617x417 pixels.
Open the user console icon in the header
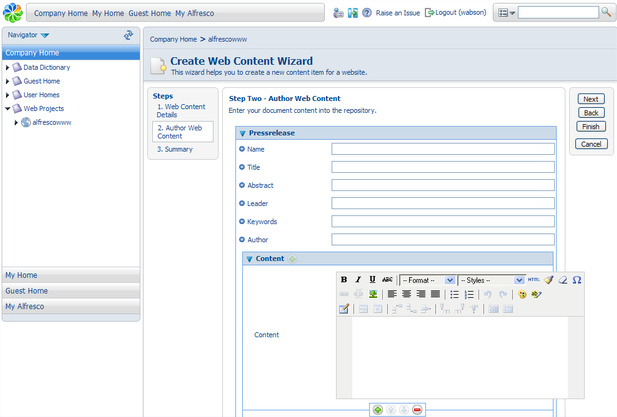(x=338, y=13)
